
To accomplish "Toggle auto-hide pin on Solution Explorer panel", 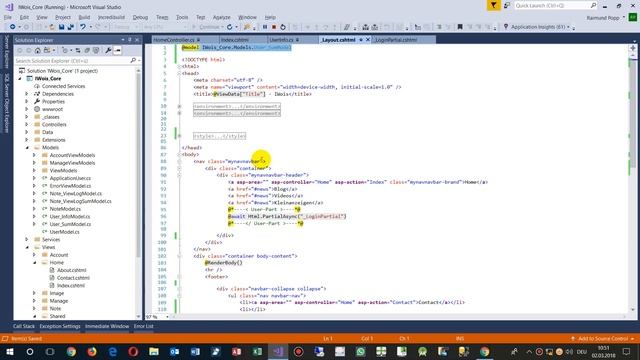I will click(x=130, y=40).
